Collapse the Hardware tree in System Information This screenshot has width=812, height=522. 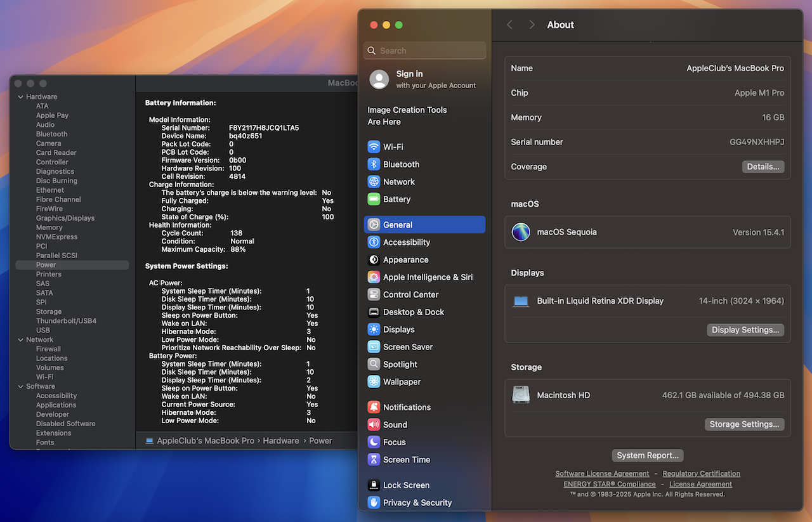click(x=20, y=97)
